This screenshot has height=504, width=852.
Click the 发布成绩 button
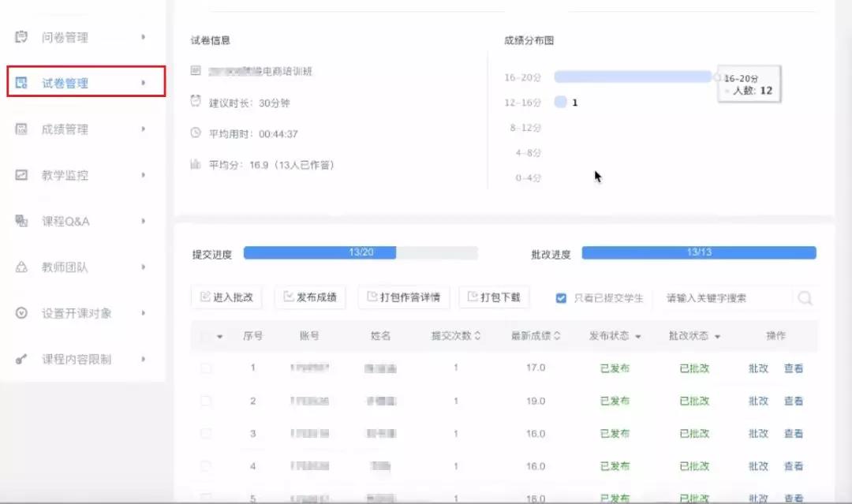point(310,297)
